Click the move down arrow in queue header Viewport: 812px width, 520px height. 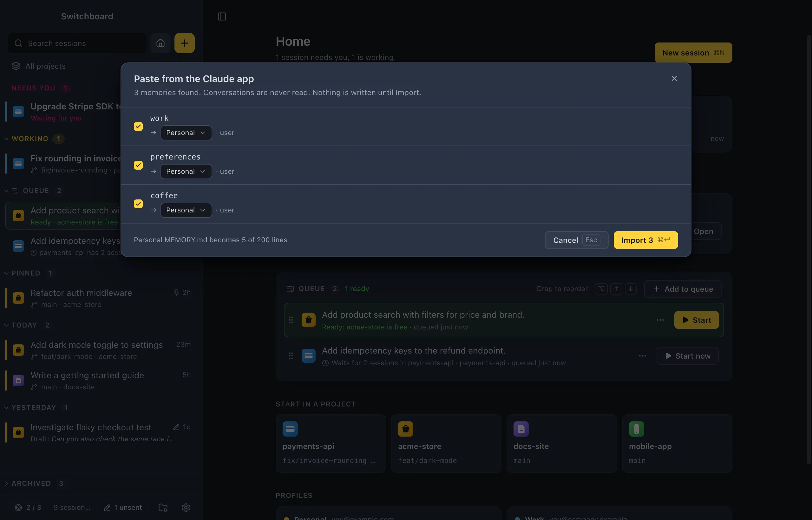631,289
